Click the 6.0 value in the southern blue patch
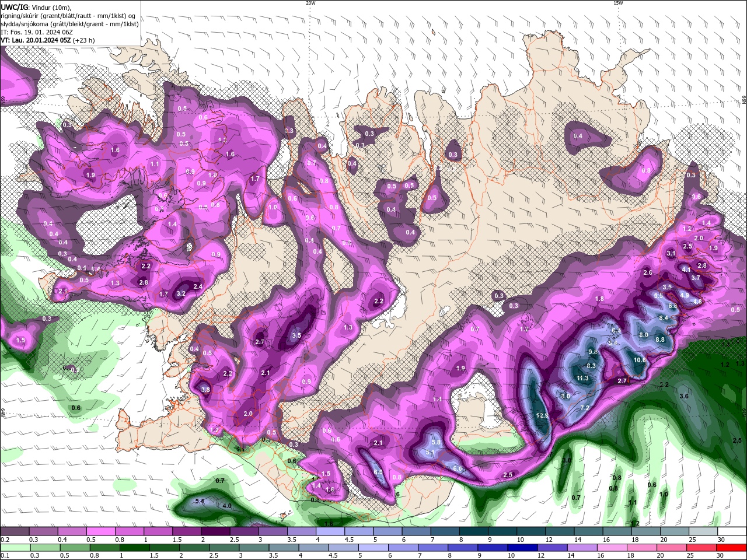 pyautogui.click(x=458, y=468)
